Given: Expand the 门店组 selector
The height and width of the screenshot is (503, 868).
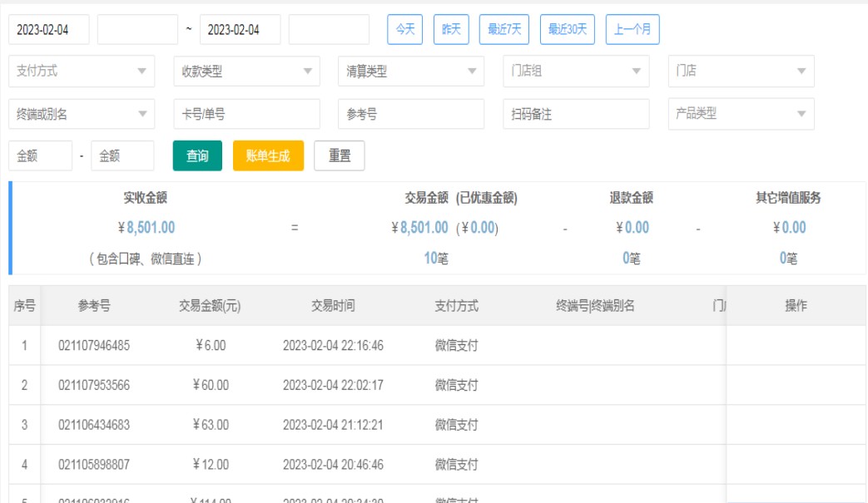Looking at the screenshot, I should pos(576,72).
